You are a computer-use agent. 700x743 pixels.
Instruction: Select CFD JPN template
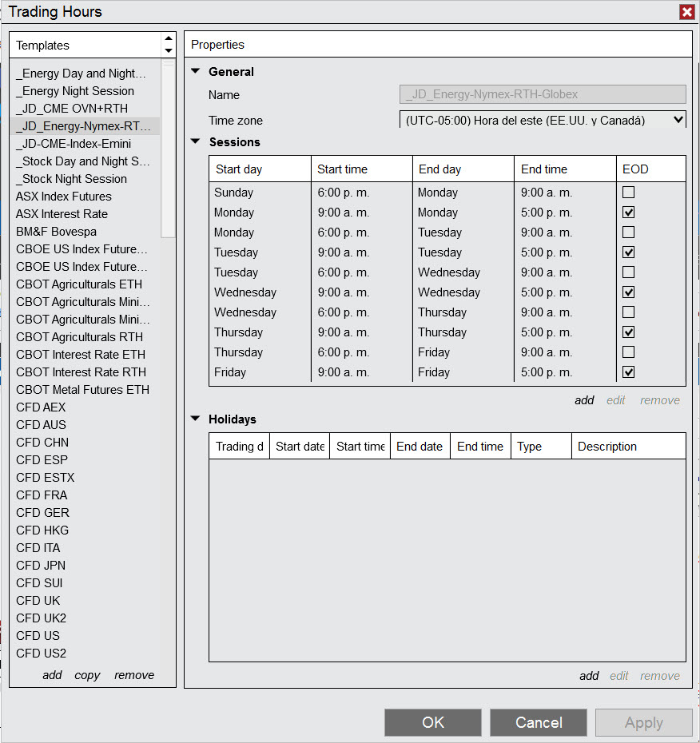pos(85,566)
